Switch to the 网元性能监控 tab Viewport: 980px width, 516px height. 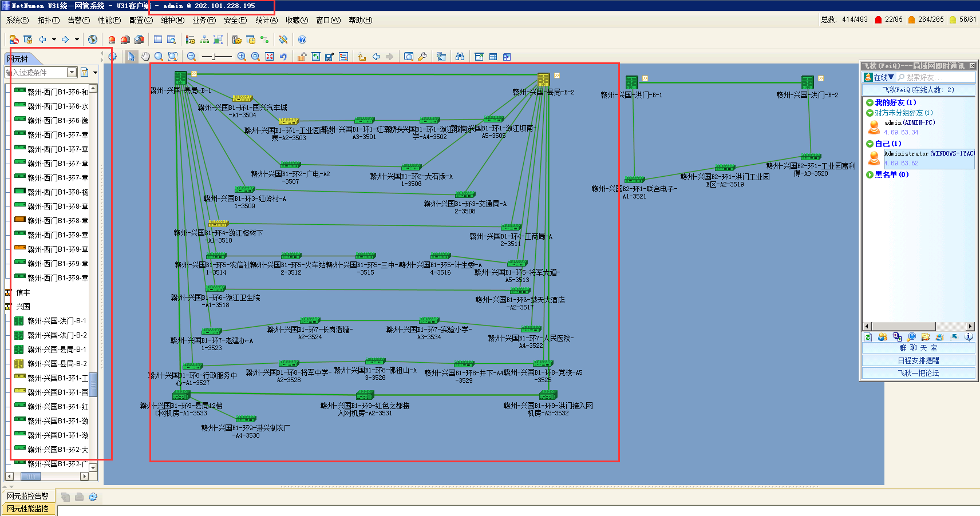tap(28, 508)
